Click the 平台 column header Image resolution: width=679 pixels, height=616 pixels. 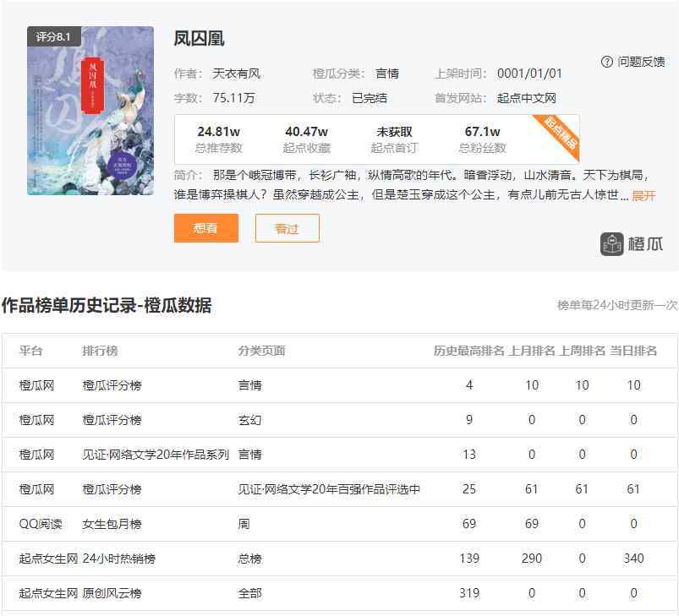tap(30, 351)
